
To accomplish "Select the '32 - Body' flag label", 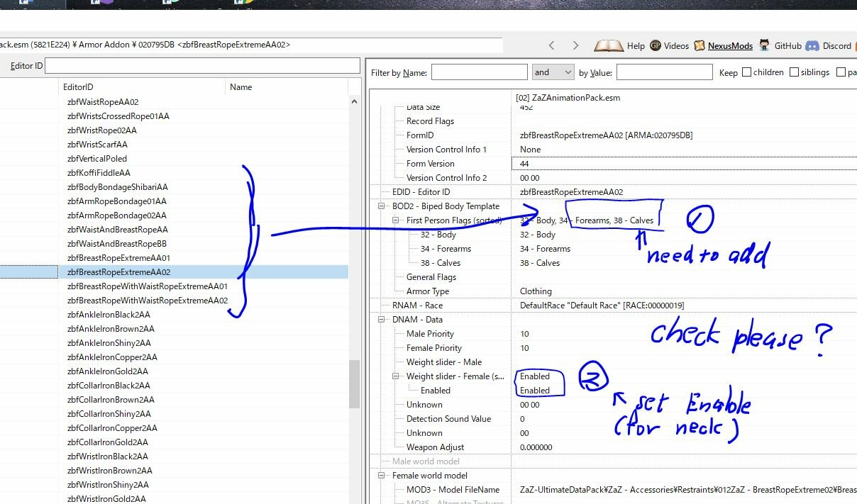I will (438, 235).
